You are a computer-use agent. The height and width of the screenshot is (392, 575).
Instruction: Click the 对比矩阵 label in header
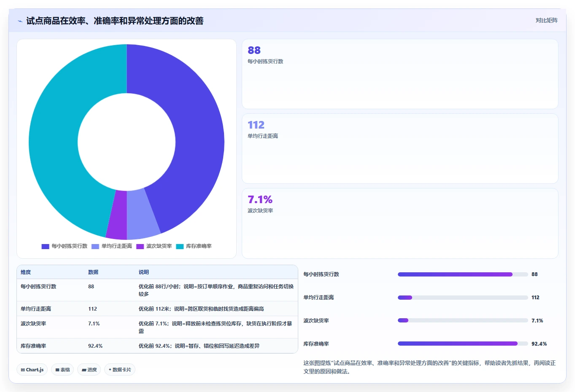(x=546, y=20)
